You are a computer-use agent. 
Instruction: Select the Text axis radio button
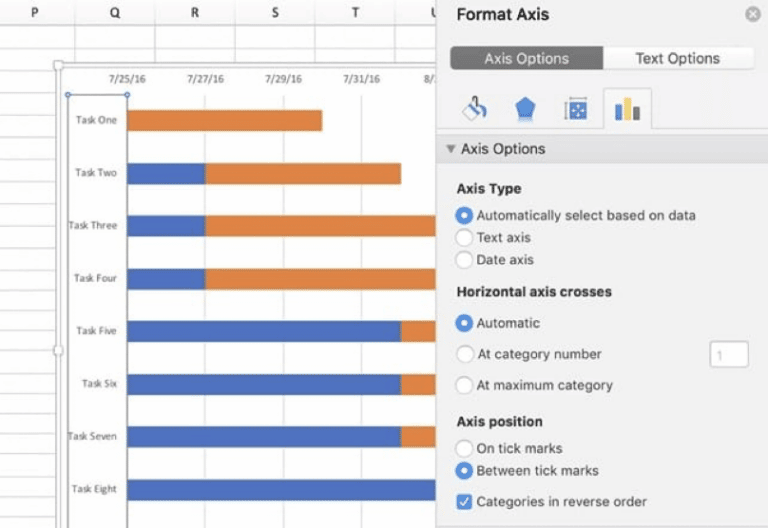pos(464,237)
